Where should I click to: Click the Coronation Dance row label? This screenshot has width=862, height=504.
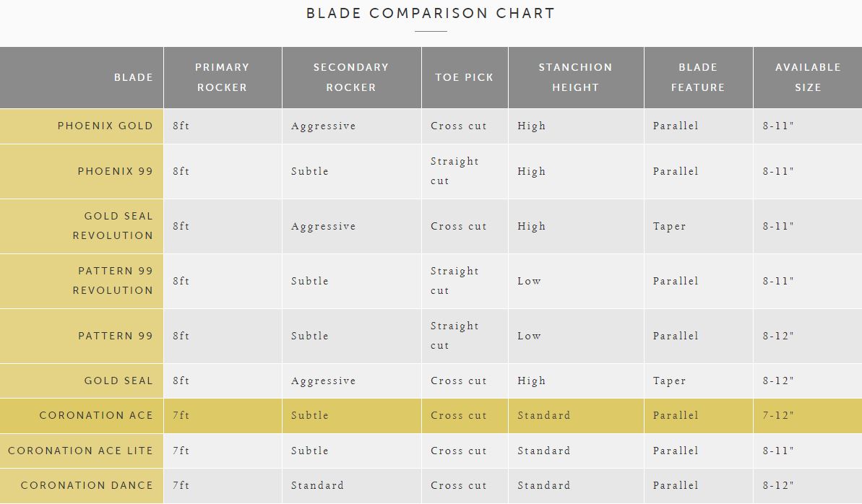tap(87, 485)
